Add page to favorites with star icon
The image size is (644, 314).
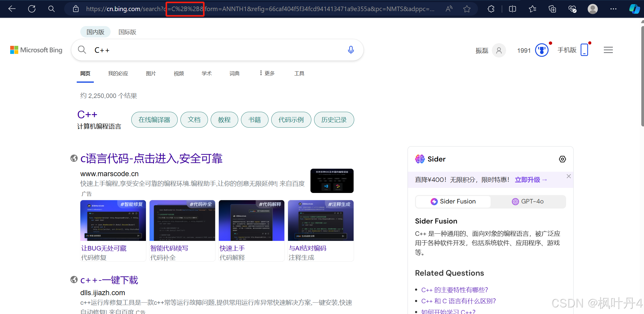pyautogui.click(x=467, y=9)
